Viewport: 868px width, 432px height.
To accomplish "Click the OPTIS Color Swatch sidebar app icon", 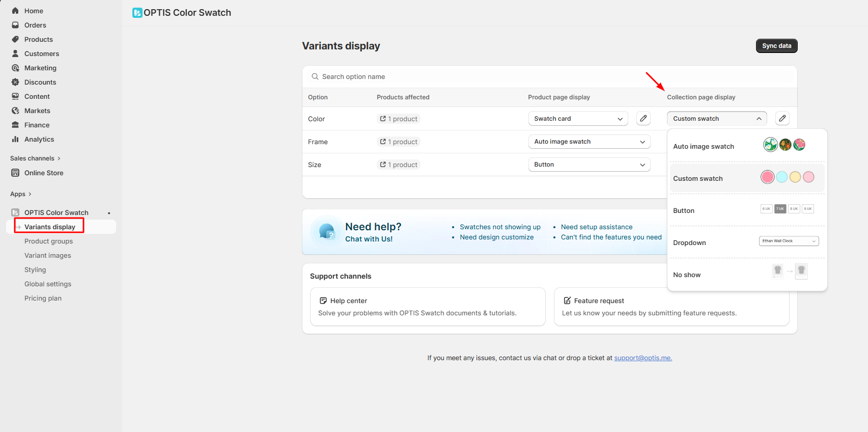I will [15, 212].
